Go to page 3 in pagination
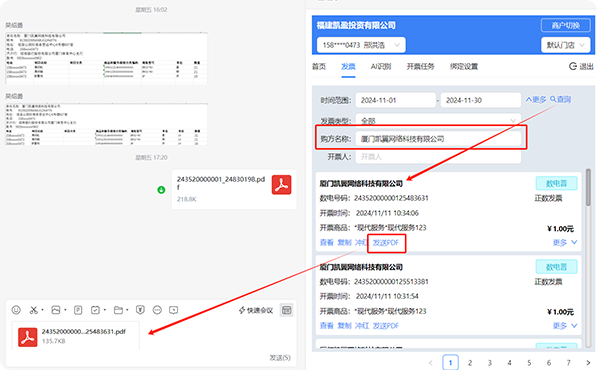Screen dimensions: 597x370 point(490,363)
